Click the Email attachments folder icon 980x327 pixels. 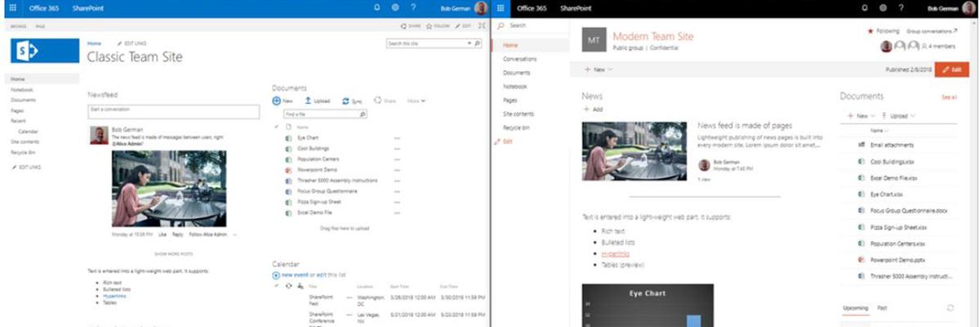coord(862,145)
